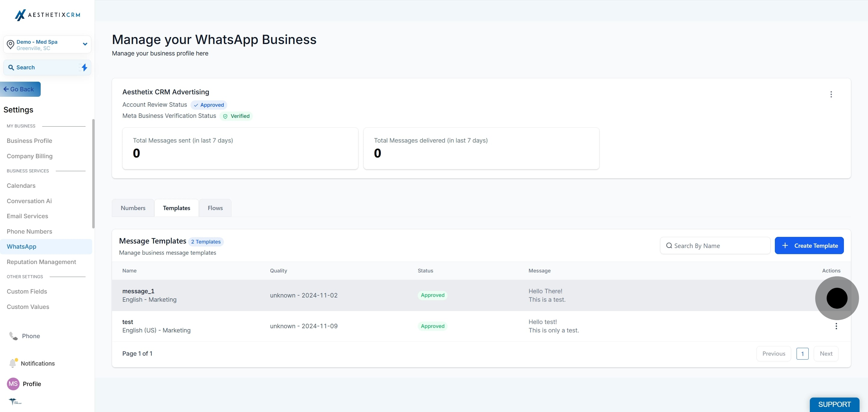Select page 1 in pagination
Image resolution: width=868 pixels, height=412 pixels.
[x=802, y=354]
